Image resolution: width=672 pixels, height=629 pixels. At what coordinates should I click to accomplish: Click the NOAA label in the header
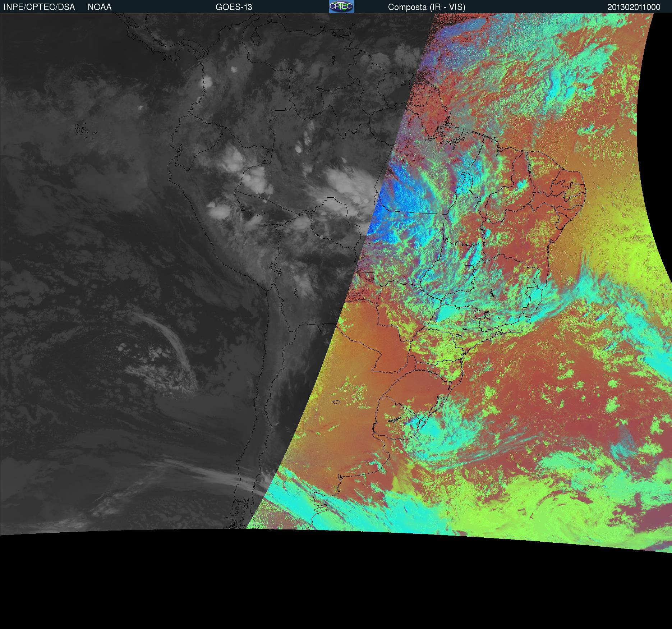click(x=100, y=7)
